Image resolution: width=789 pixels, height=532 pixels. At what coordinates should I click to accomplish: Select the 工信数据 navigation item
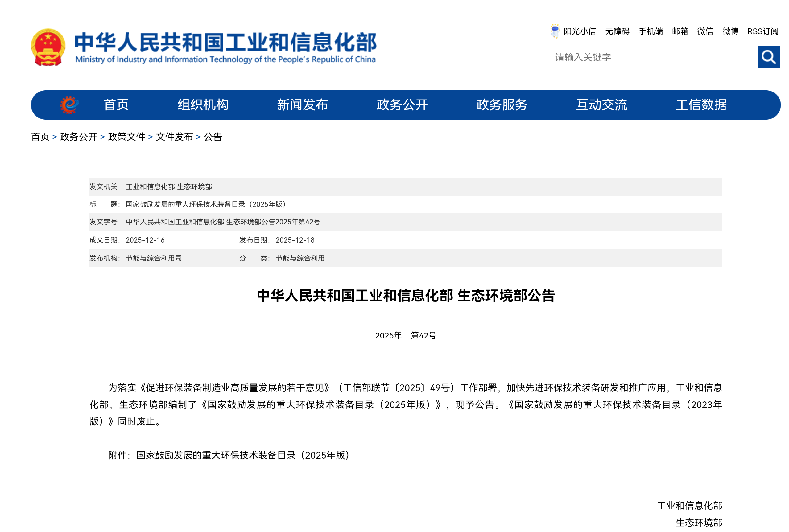[701, 105]
